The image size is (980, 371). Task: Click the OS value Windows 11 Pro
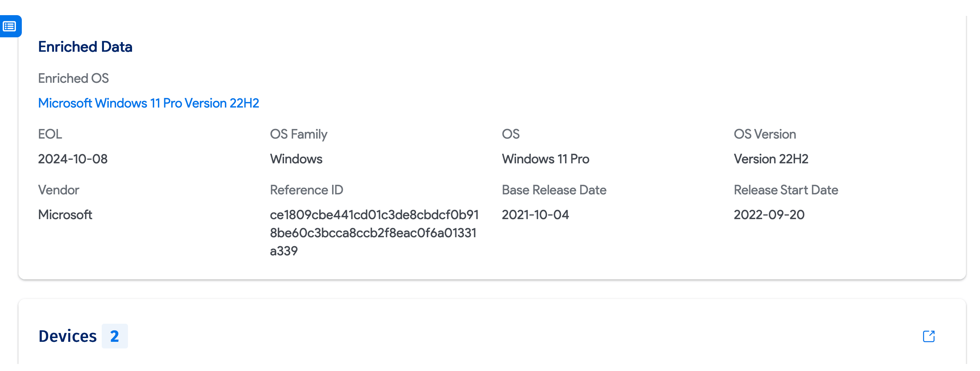tap(545, 159)
